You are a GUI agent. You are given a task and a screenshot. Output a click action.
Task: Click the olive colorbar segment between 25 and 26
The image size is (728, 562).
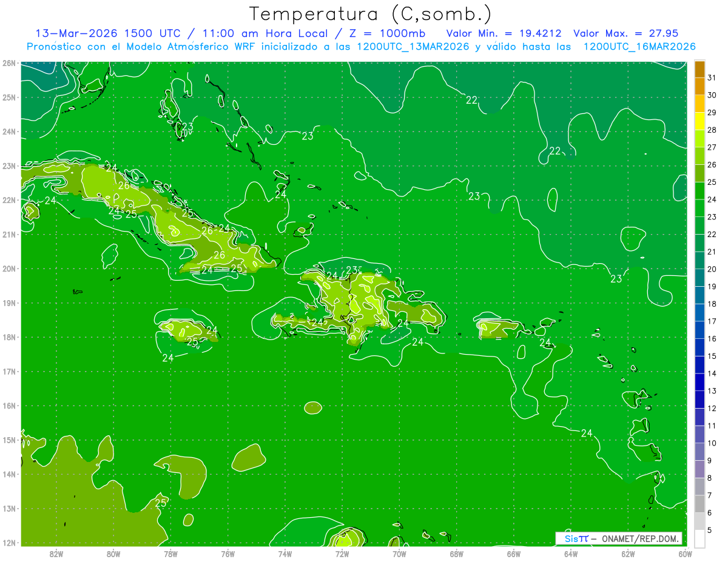point(699,173)
